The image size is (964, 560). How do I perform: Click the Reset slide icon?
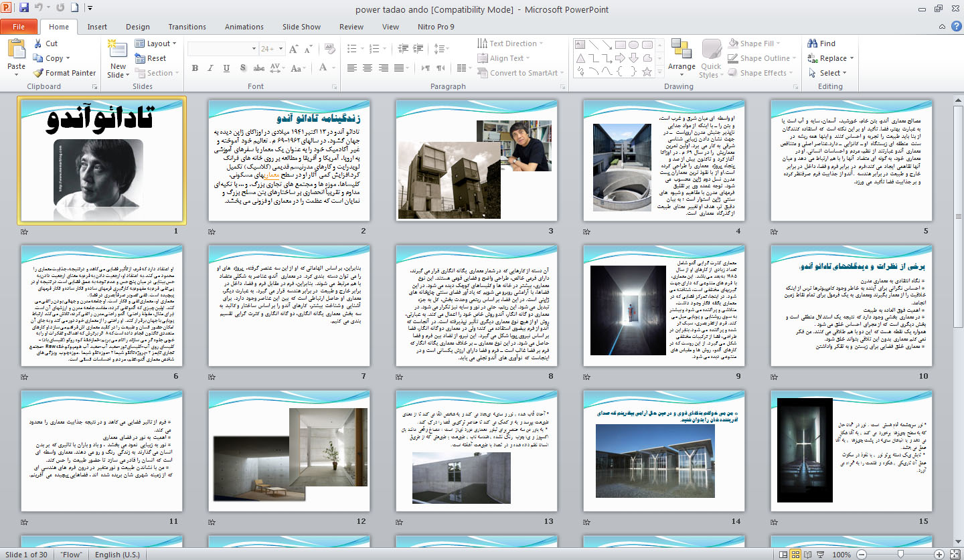[x=140, y=58]
